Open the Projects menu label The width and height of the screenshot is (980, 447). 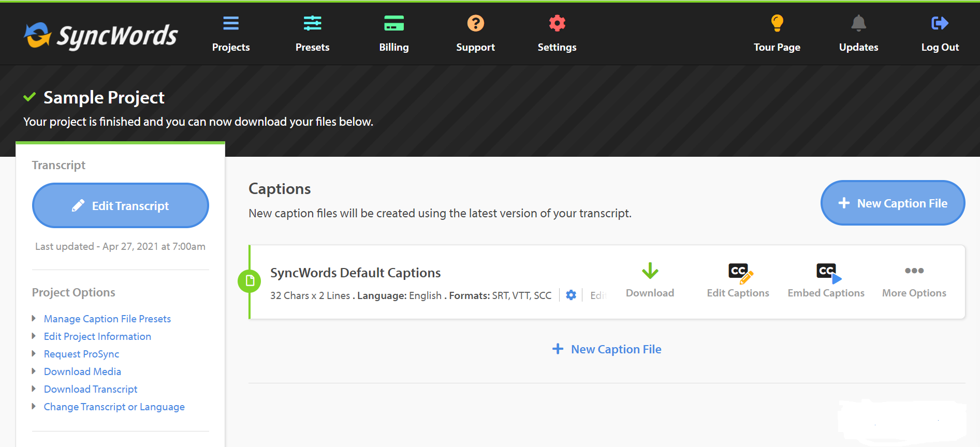point(231,47)
